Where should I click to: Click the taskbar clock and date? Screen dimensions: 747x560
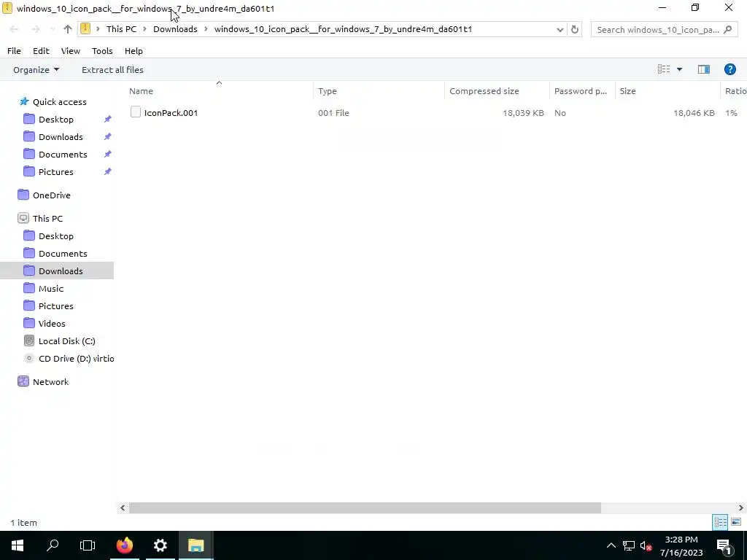[x=681, y=546]
